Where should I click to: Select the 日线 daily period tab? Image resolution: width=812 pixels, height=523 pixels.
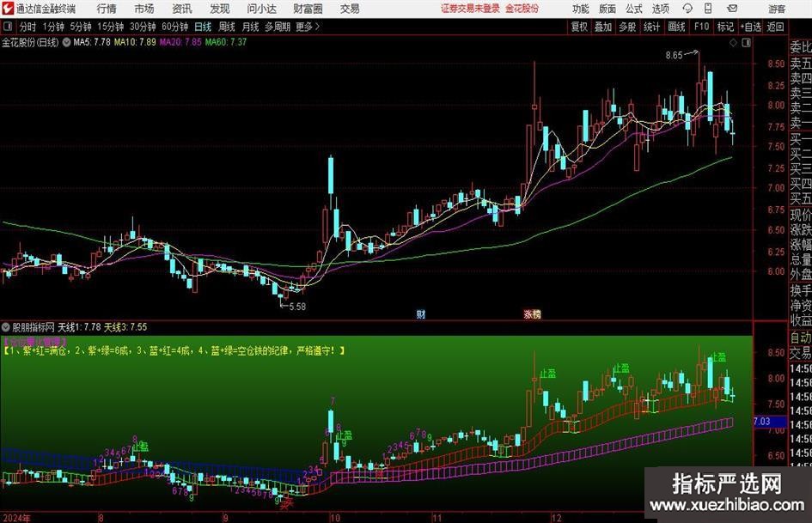(x=203, y=27)
